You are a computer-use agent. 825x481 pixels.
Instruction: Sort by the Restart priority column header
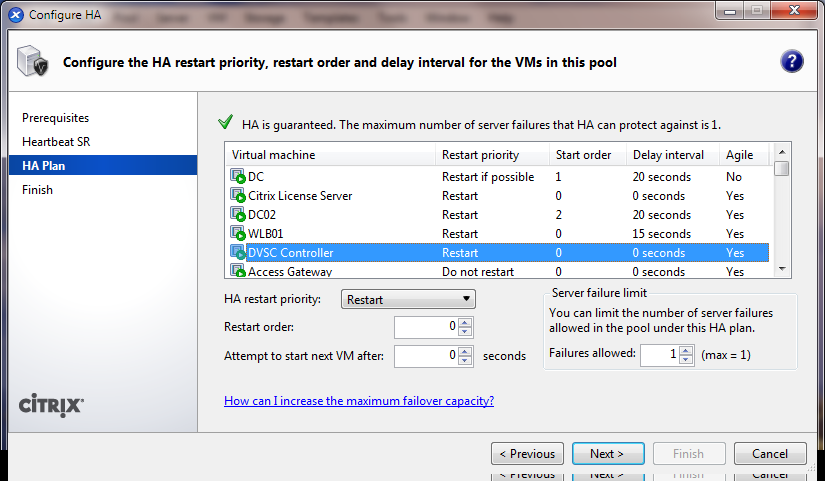(x=480, y=155)
